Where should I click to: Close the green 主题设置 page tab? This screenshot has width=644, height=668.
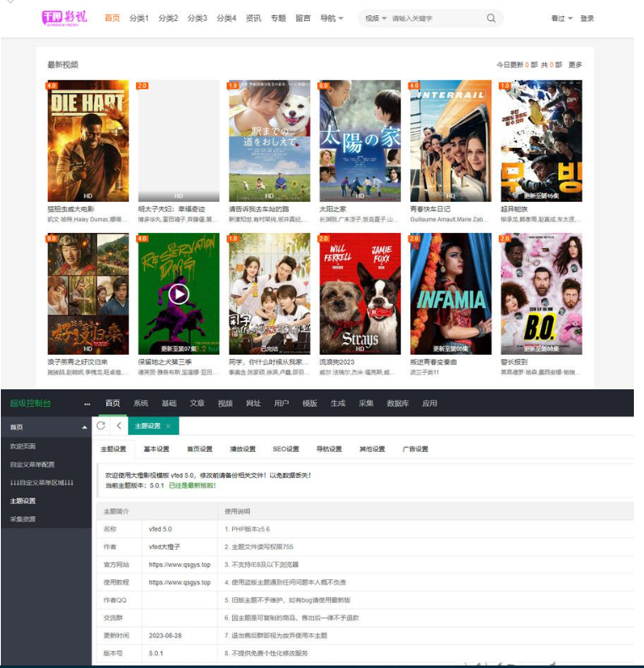click(x=169, y=426)
